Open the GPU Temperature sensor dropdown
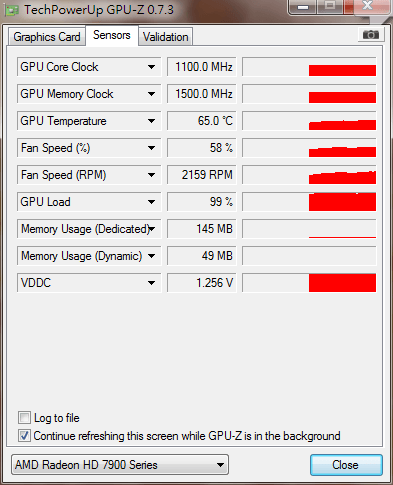Screen dimensions: 393x485 pos(151,121)
